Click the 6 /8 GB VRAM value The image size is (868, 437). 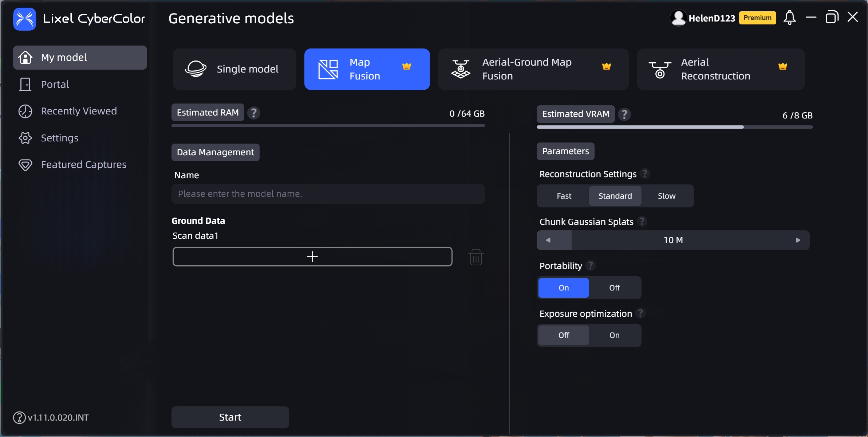tap(798, 116)
